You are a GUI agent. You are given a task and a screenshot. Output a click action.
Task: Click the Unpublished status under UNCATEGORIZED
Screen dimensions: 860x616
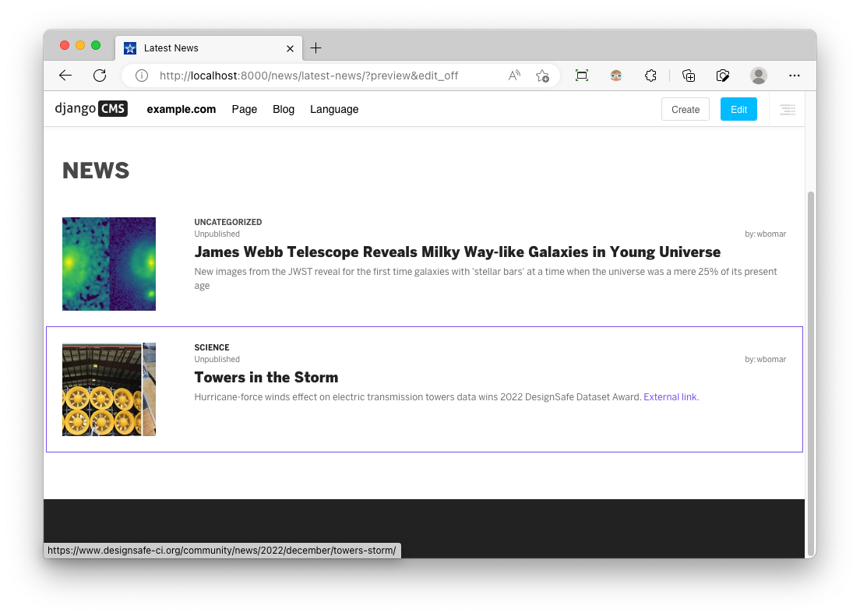217,234
